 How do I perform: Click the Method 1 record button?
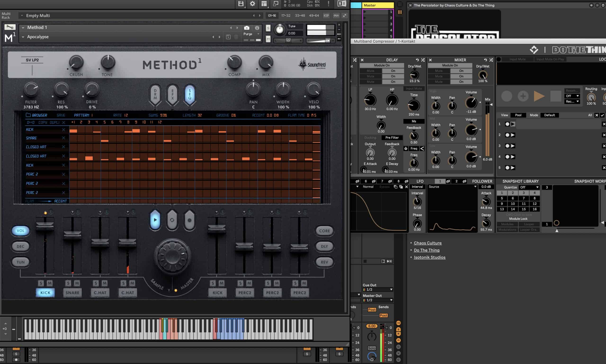click(189, 220)
